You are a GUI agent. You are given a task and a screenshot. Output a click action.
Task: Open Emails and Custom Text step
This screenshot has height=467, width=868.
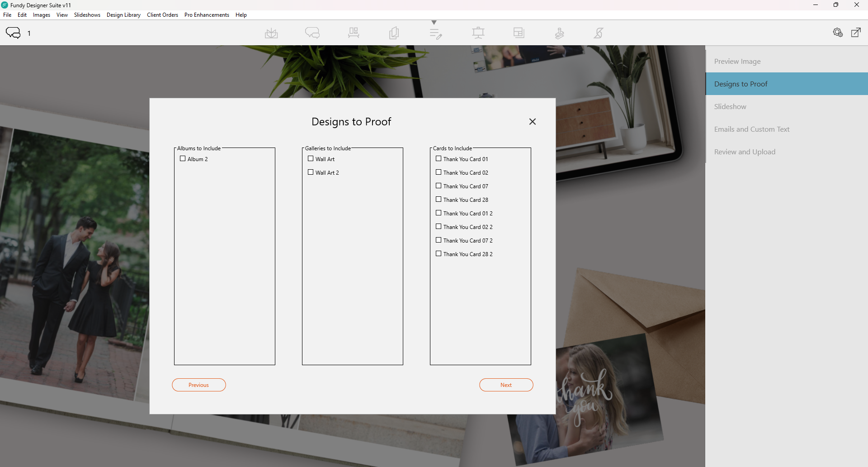coord(787,129)
